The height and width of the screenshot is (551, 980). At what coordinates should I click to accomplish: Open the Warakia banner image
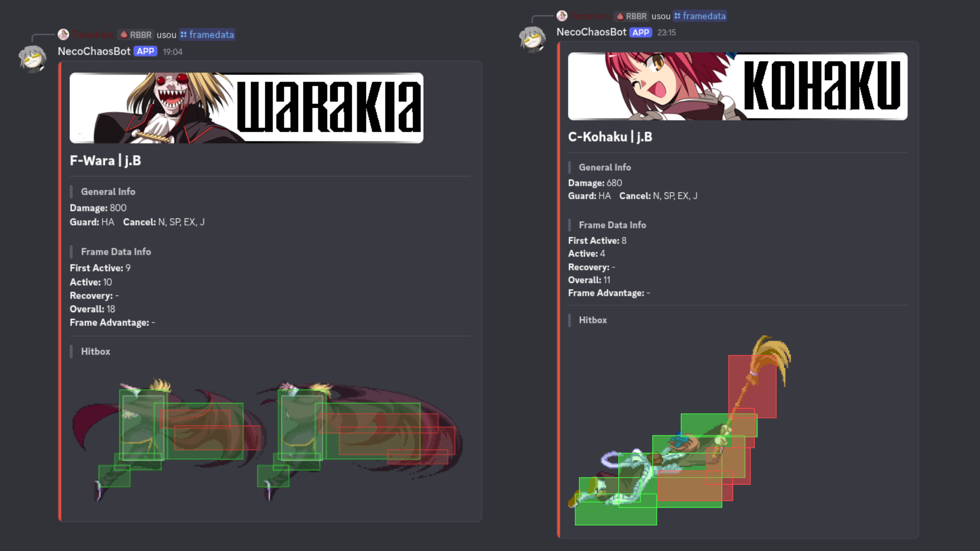click(x=247, y=108)
